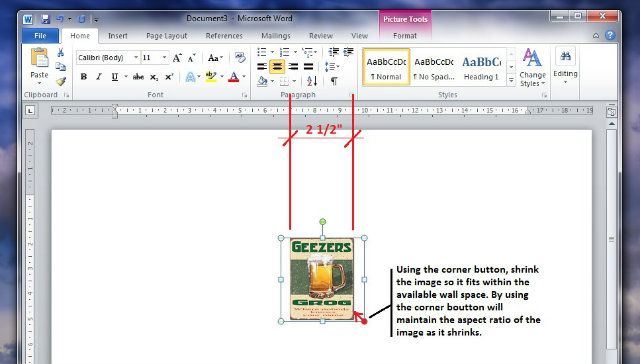Apply the Heading 1 style
This screenshot has width=640, height=364.
(x=481, y=68)
